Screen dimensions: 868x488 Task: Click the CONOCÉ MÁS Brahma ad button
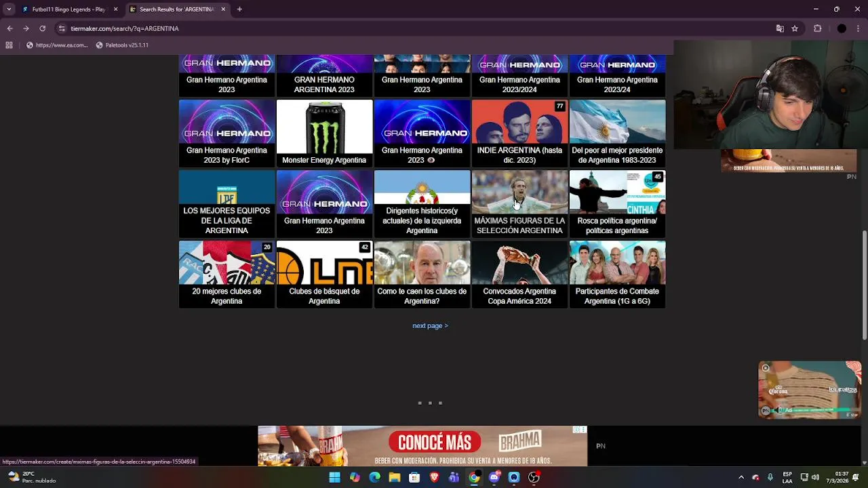click(x=435, y=443)
